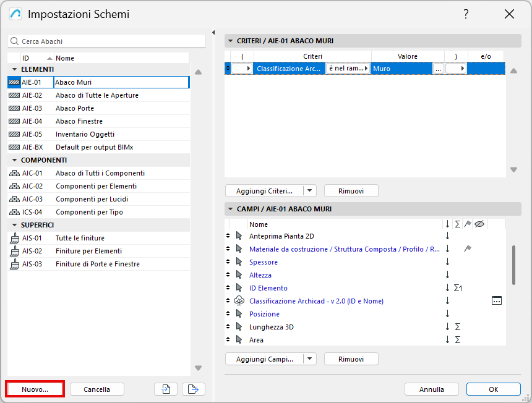Screen dimensions: 532x403
Task: Click the wall scheme icon next to AIE-03
Action: click(15, 108)
